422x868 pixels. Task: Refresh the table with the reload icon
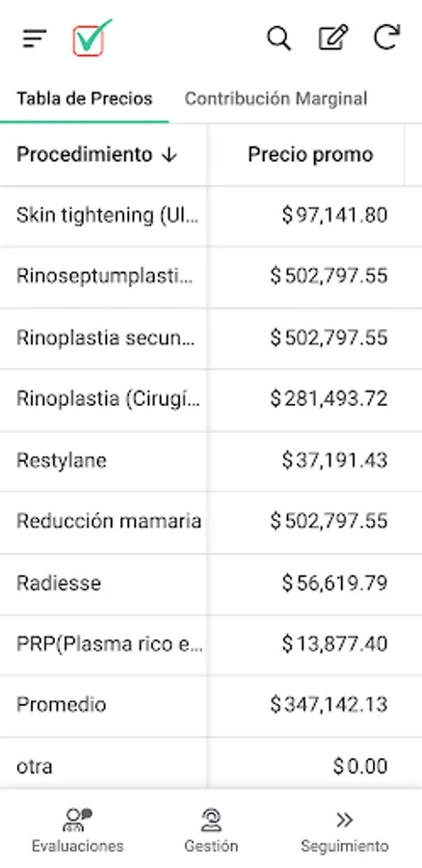point(386,38)
